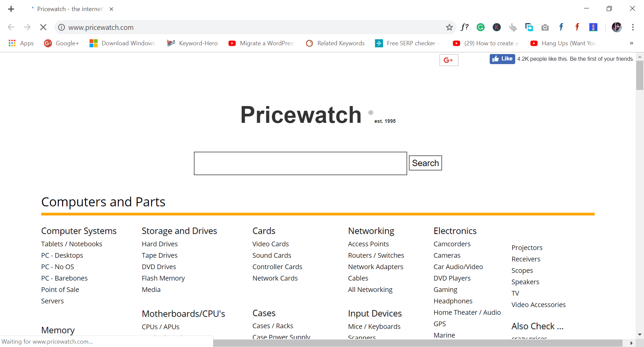Close the Pricewatch browser tab
Viewport: 644px width, 347px height.
[111, 9]
